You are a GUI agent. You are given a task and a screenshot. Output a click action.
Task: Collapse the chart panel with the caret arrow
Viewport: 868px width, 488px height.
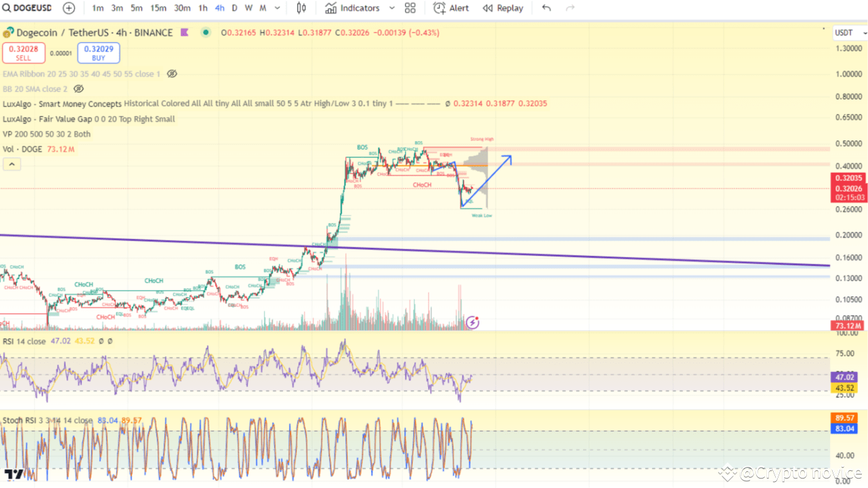(x=11, y=163)
